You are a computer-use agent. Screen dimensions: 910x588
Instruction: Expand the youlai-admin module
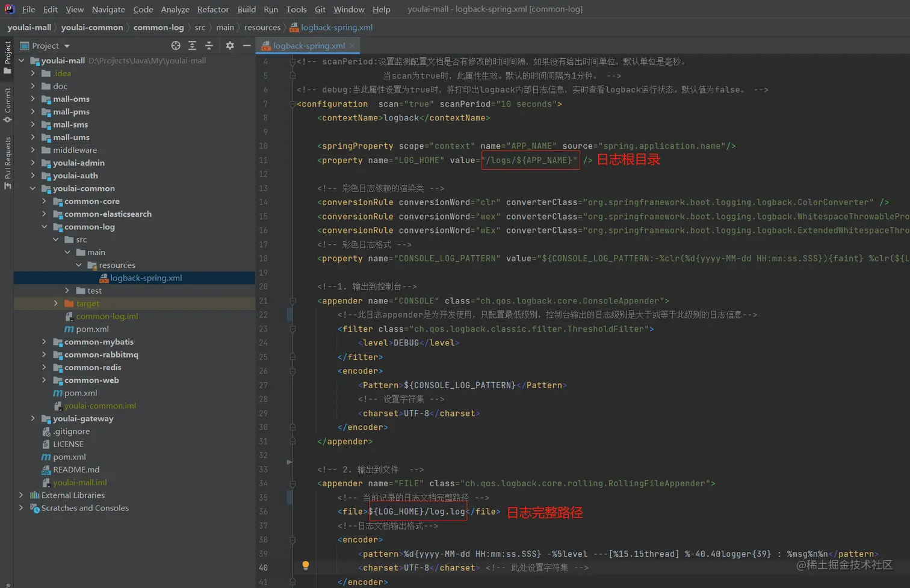33,162
